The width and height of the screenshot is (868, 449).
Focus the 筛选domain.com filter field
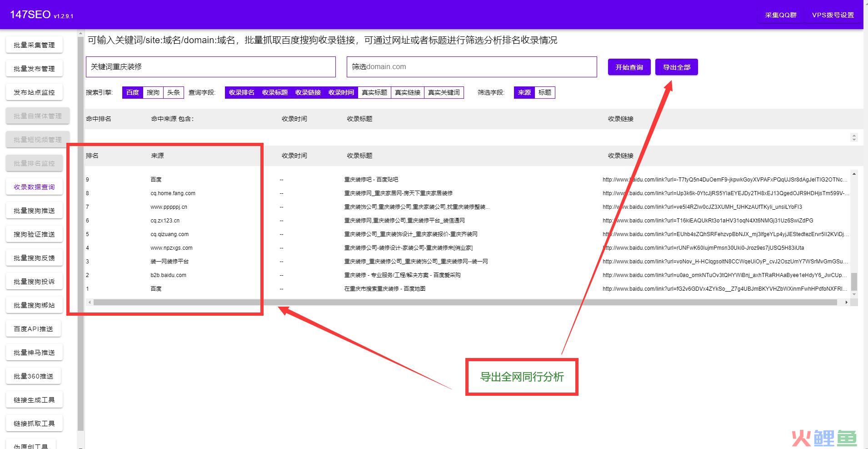472,67
